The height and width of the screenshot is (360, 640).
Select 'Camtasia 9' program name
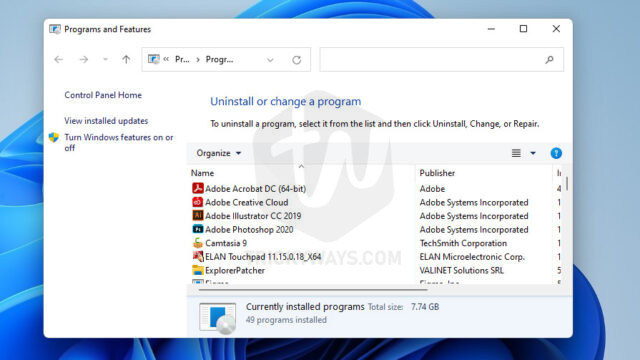(226, 243)
